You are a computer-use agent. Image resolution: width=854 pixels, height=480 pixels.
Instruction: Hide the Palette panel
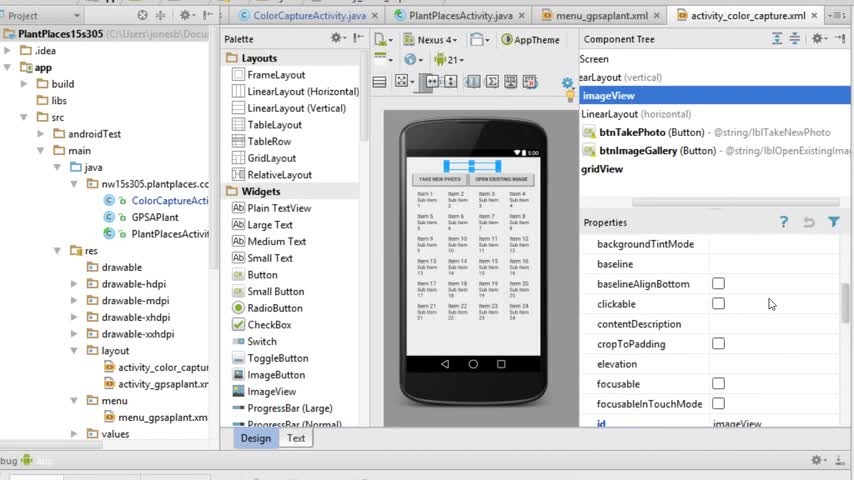pyautogui.click(x=358, y=38)
